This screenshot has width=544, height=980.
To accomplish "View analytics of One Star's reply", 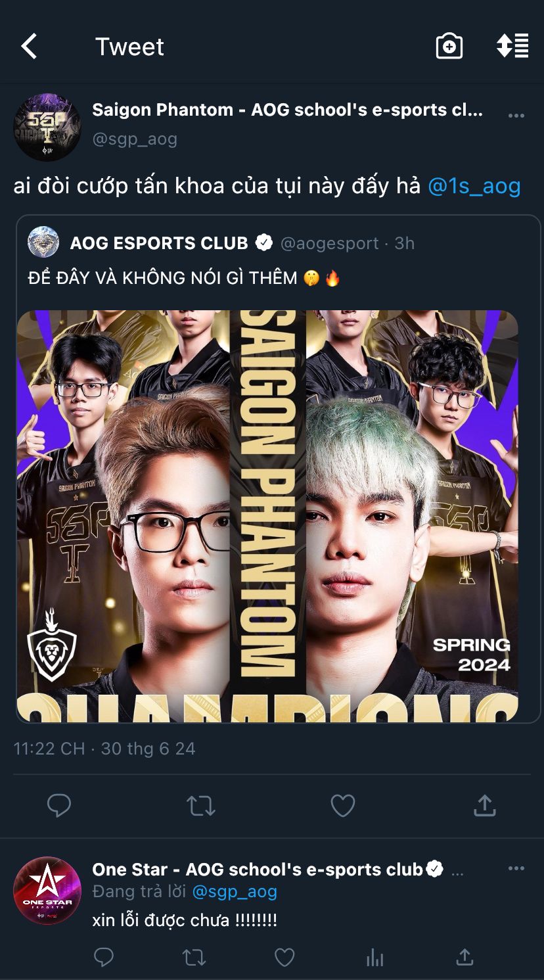I will click(374, 958).
